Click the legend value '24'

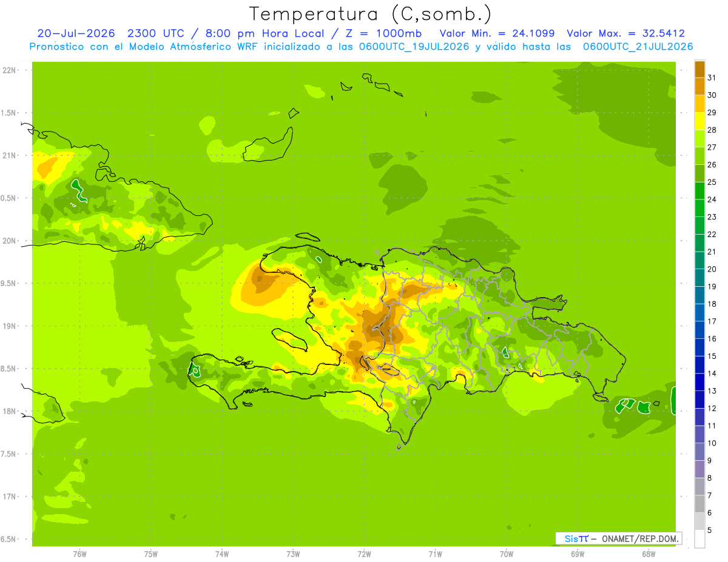click(x=712, y=199)
